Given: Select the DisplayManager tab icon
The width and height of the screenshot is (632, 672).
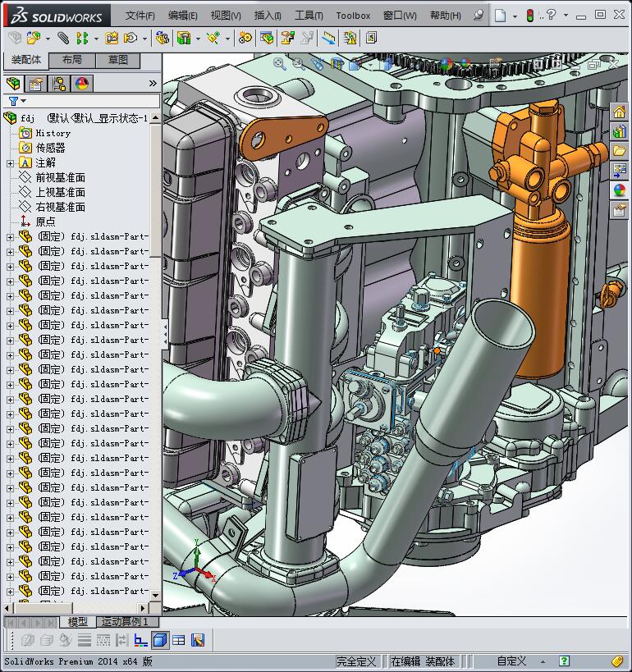Looking at the screenshot, I should click(82, 84).
